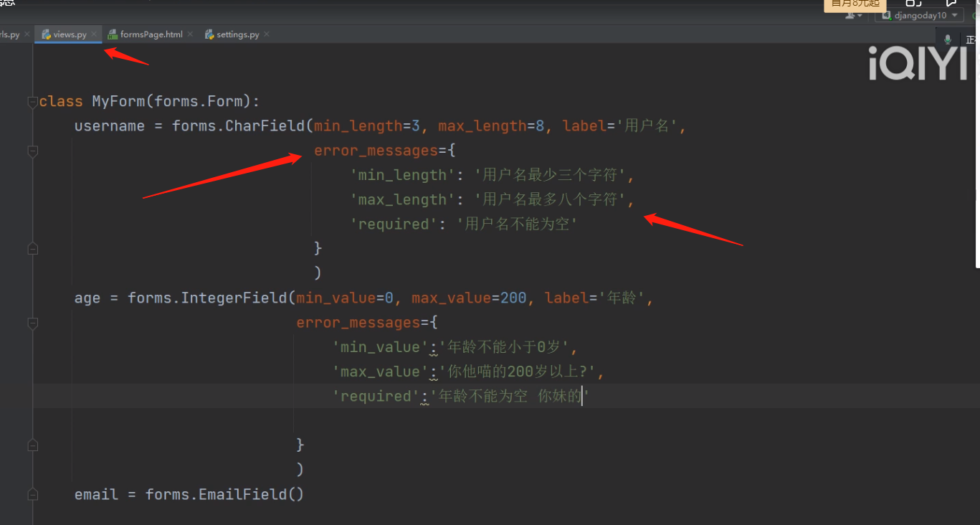
Task: Click the 'age' variable name
Action: (x=87, y=298)
